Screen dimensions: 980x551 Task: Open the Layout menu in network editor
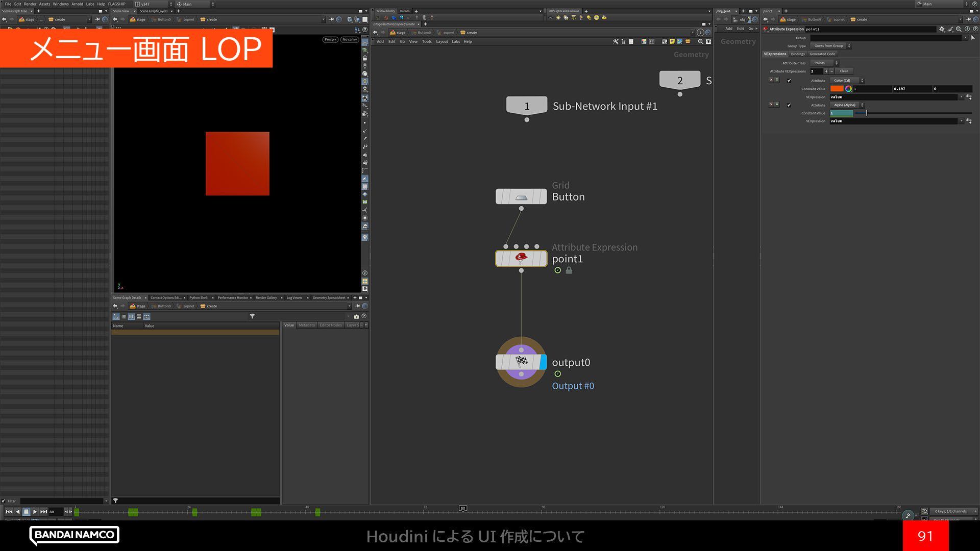(x=442, y=42)
